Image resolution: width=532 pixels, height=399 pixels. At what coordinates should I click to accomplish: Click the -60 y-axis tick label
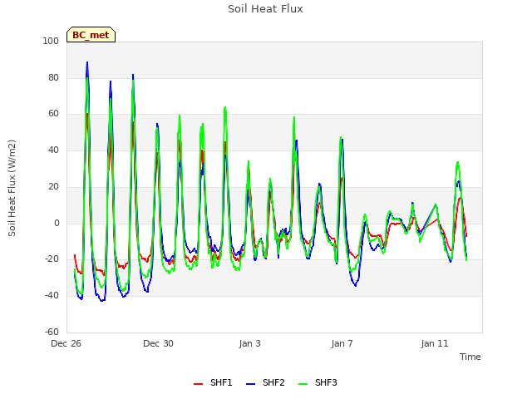pyautogui.click(x=52, y=332)
